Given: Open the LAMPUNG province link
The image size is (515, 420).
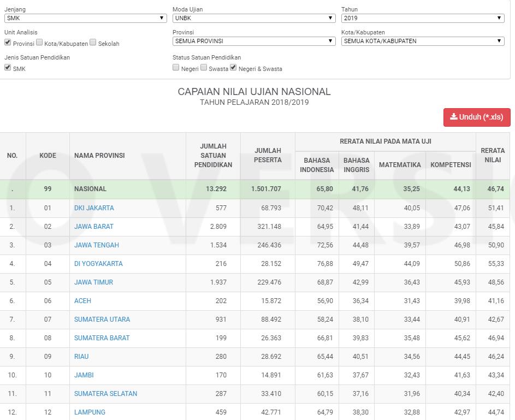Looking at the screenshot, I should click(90, 412).
